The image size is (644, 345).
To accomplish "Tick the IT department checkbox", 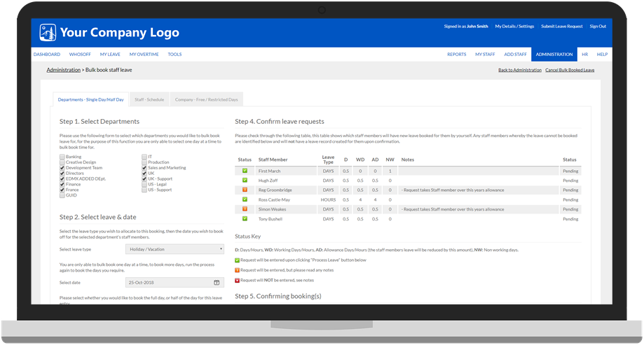I will (x=144, y=157).
